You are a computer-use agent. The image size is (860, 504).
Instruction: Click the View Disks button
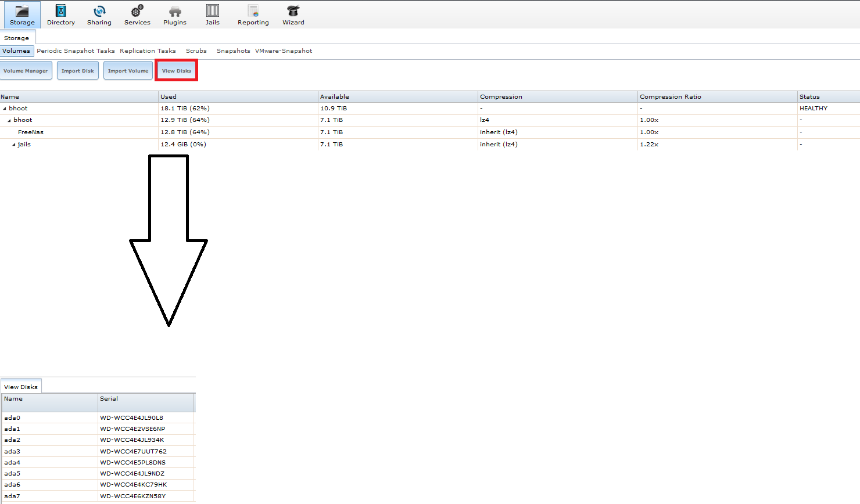pos(177,71)
